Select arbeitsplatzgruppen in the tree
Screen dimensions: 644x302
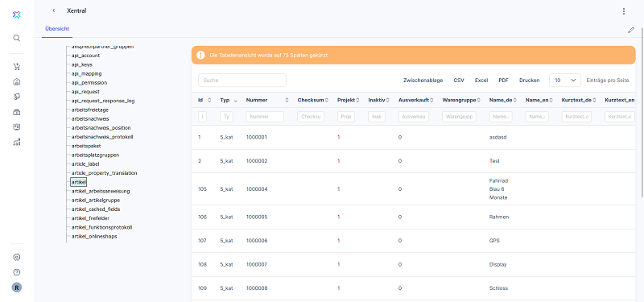(x=95, y=155)
